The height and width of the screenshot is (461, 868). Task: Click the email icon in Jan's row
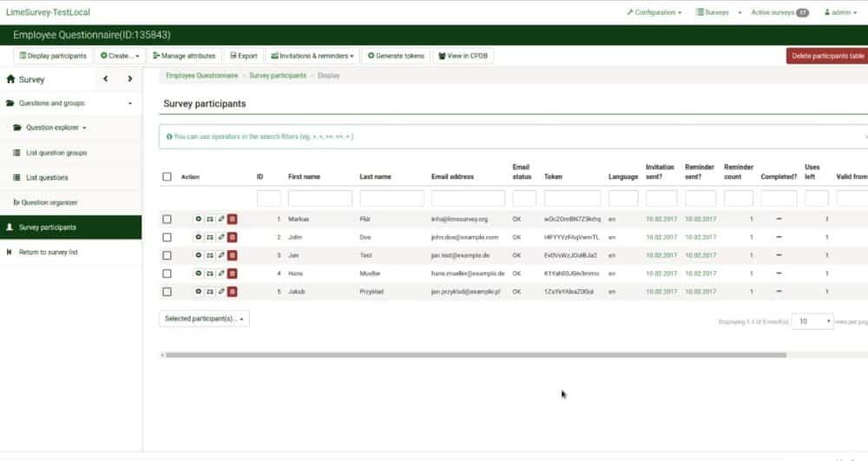click(x=210, y=255)
